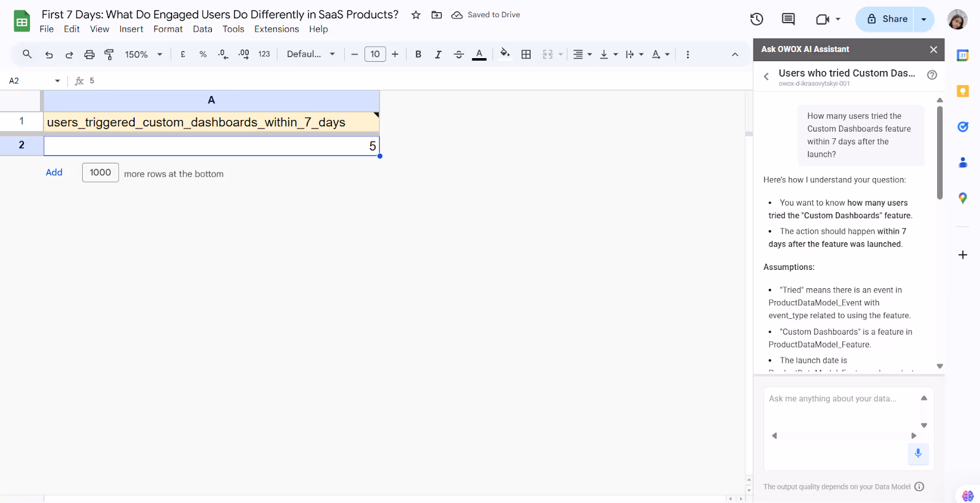This screenshot has width=980, height=503.
Task: Print the spreadsheet
Action: 89,54
